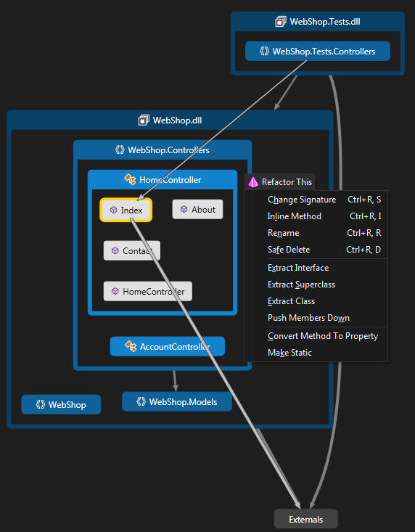Select the Contact method node
This screenshot has height=532, width=415.
[131, 250]
